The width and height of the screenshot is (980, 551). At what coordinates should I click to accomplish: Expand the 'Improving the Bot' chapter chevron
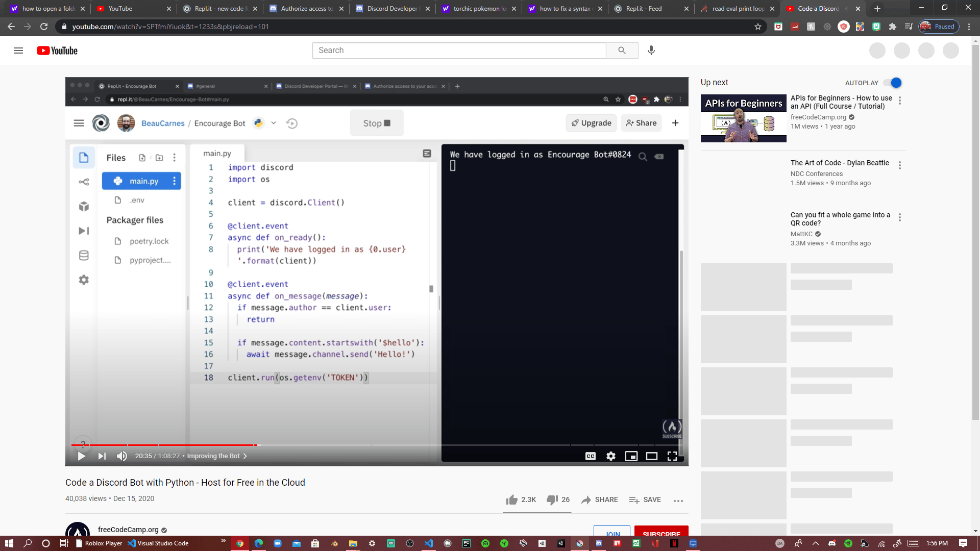(245, 456)
